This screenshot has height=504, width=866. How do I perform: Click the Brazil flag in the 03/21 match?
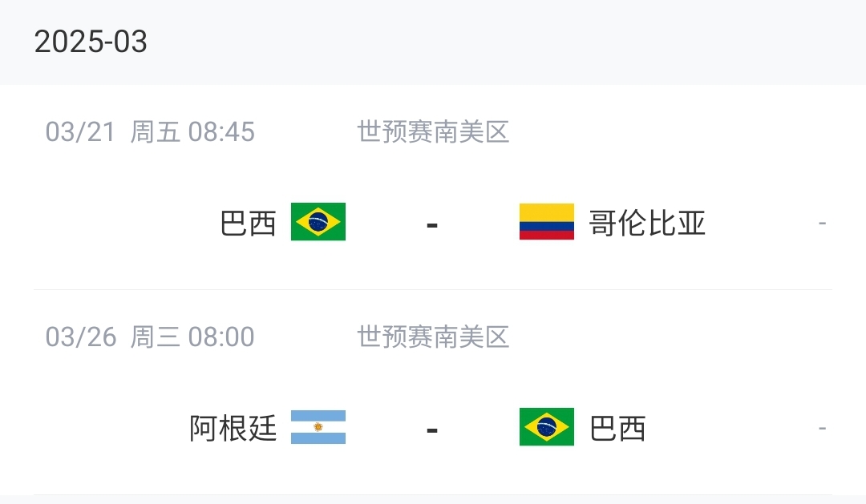(318, 222)
